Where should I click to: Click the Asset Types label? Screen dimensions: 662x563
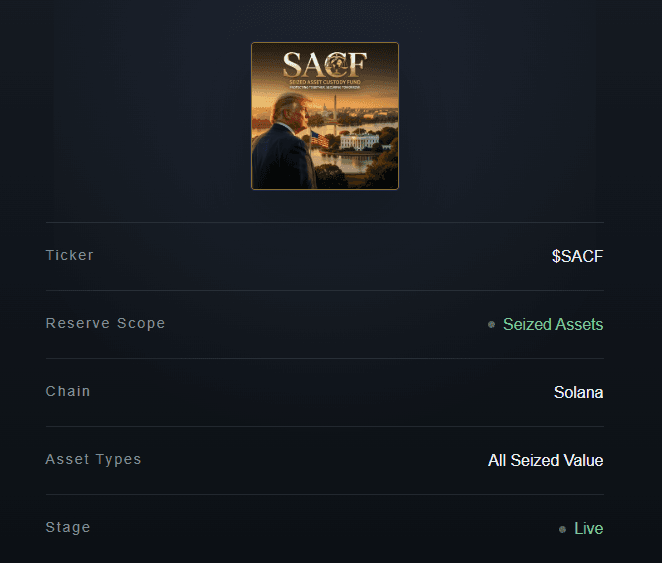93,460
